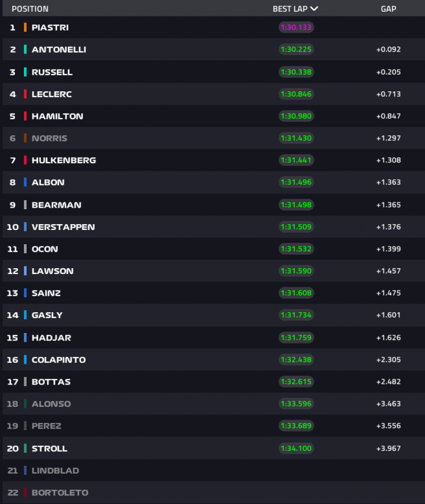
Task: Click the teal team color bar beside Russell
Action: pos(25,72)
